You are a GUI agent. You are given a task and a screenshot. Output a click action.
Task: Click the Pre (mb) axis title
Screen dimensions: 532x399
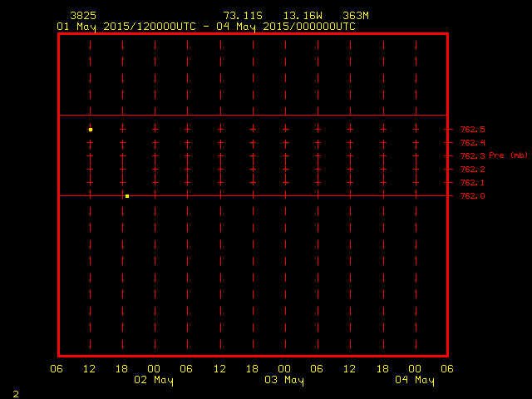tap(509, 155)
